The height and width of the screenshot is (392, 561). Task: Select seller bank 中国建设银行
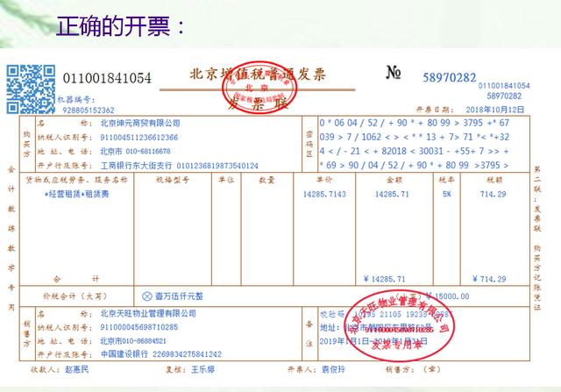click(x=124, y=354)
